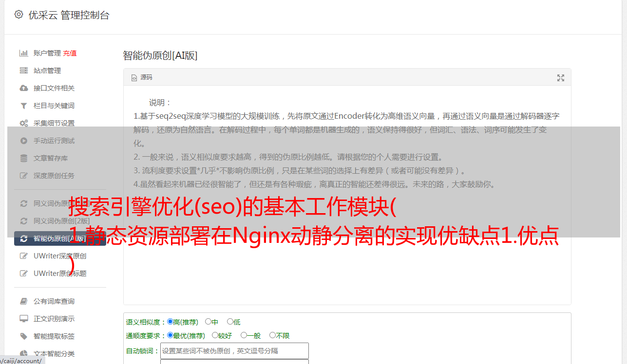Open 深度原创任务 menu item
627x364 pixels.
click(x=54, y=176)
